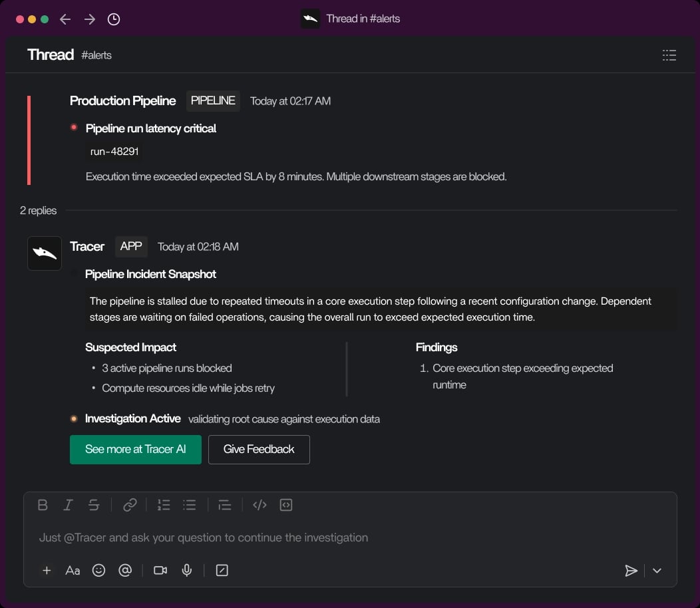
Task: Insert a link in message
Action: tap(130, 505)
